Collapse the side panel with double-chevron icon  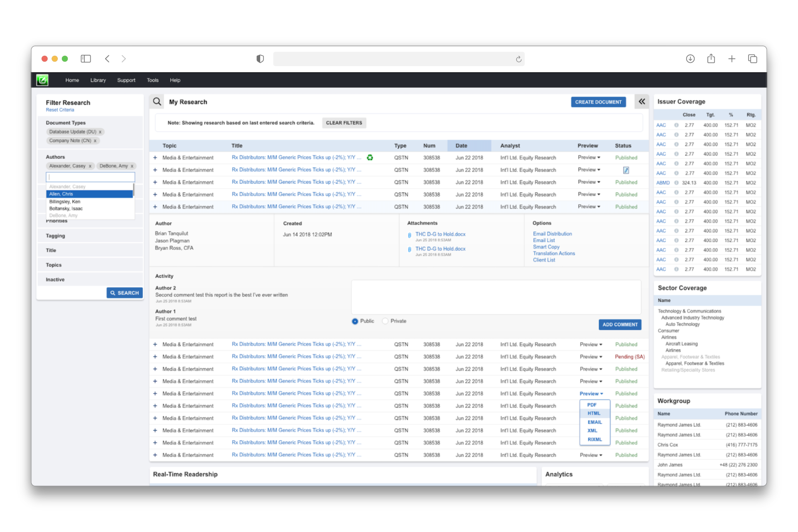click(x=642, y=101)
